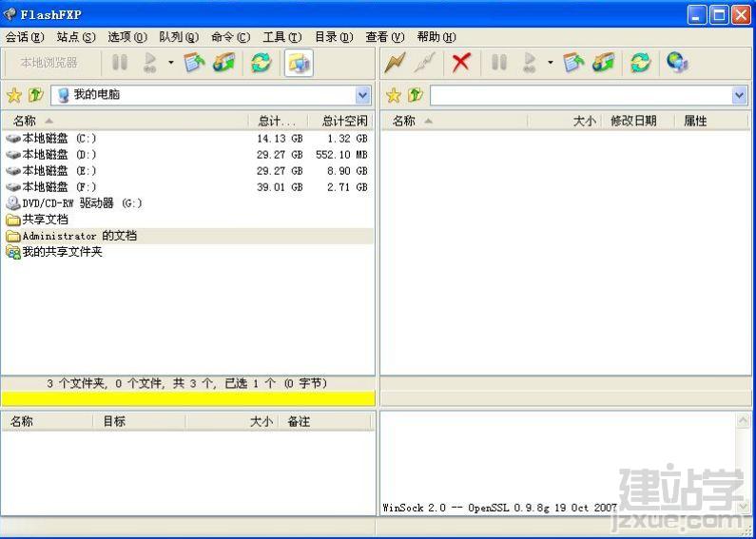Click the quick connect lightning icon

tap(395, 63)
